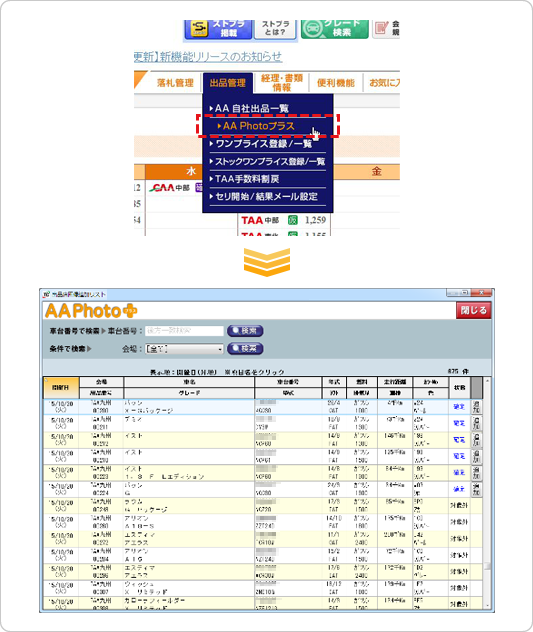
Task: Click 追加 on the パッソ G row
Action: click(x=476, y=489)
